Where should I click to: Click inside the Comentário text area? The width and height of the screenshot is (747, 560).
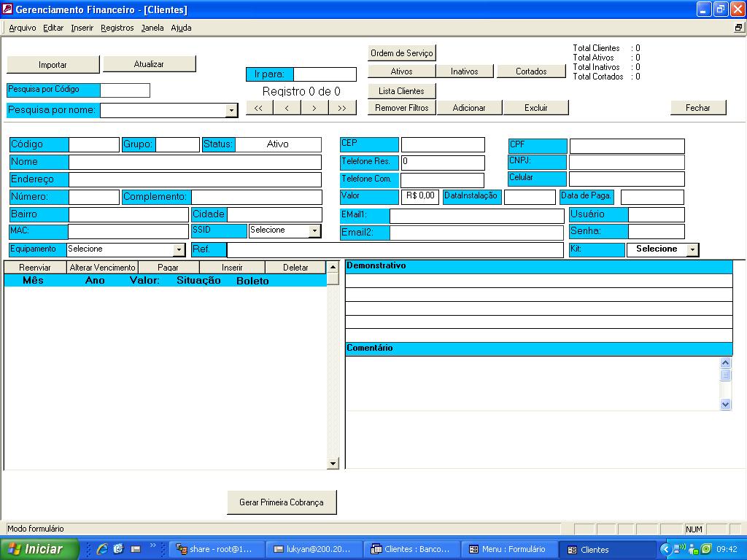pyautogui.click(x=533, y=384)
